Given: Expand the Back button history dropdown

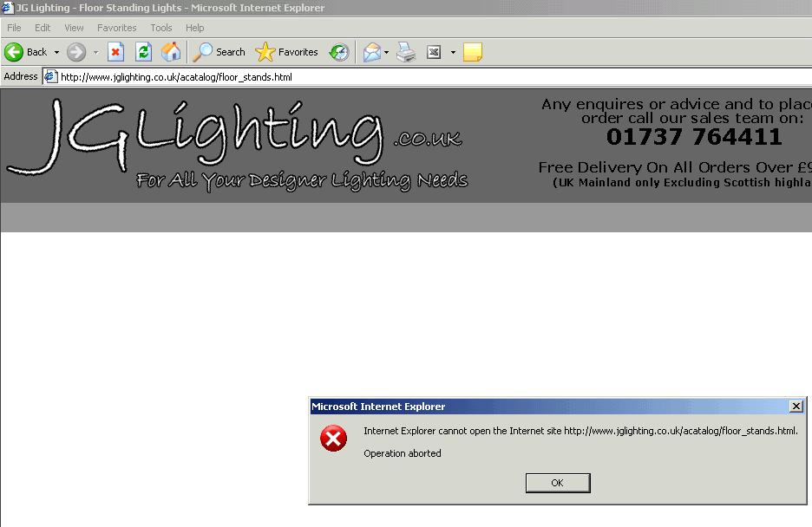Looking at the screenshot, I should [x=57, y=52].
